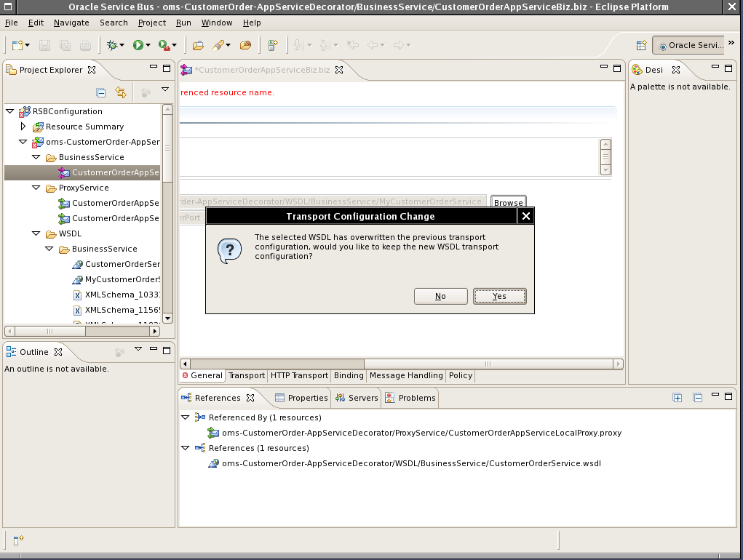The width and height of the screenshot is (743, 560).
Task: Open the Window menu
Action: (217, 23)
